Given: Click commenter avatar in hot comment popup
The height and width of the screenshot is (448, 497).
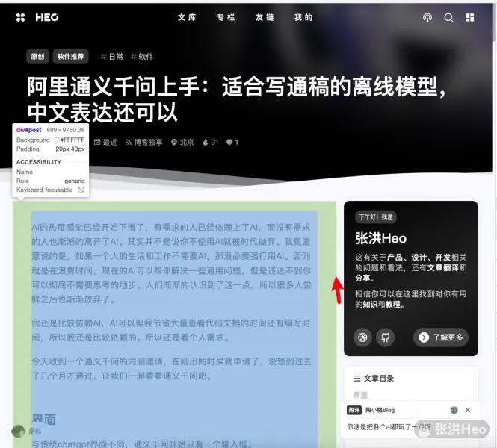Looking at the screenshot, I should (454, 410).
